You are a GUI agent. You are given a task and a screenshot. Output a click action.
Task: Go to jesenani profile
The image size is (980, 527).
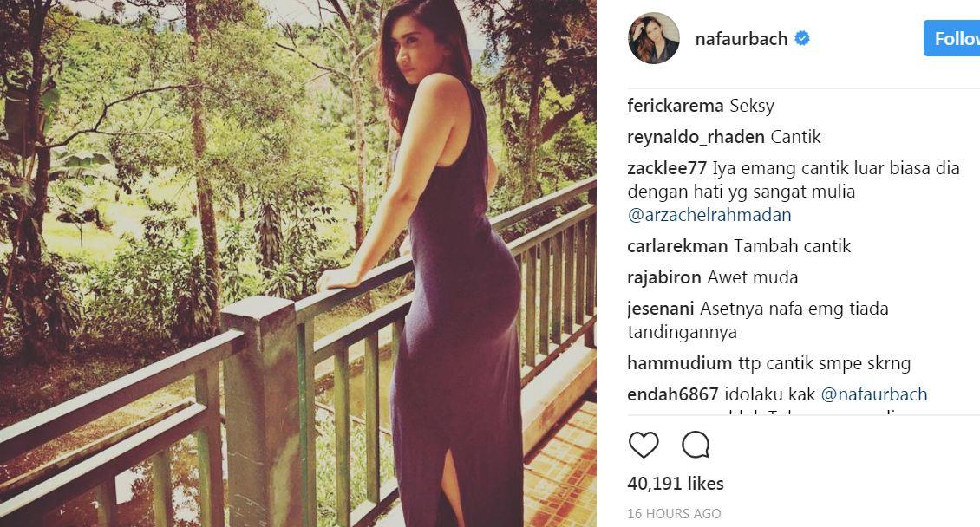[661, 309]
